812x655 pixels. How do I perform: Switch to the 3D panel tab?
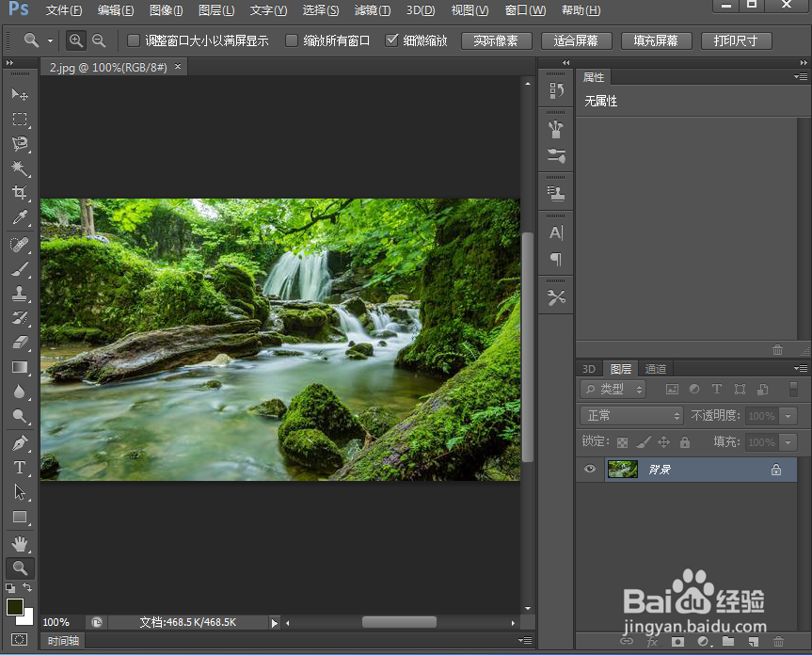(x=589, y=369)
